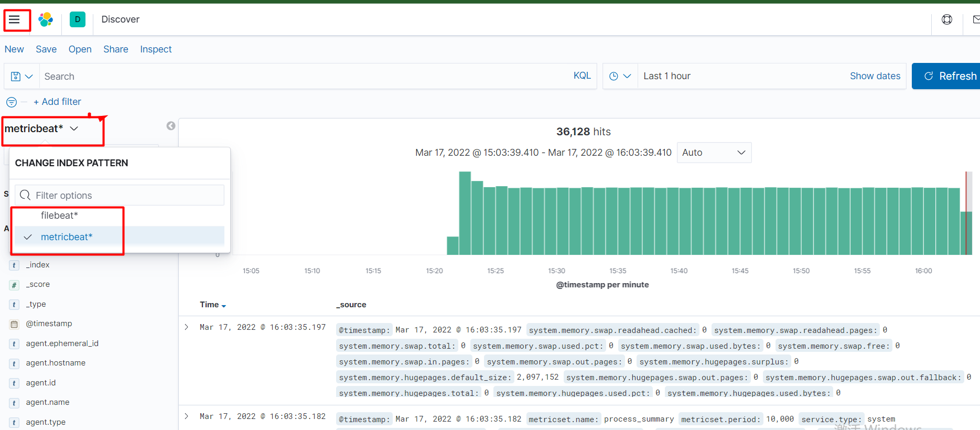Click the agent.name field name

pyautogui.click(x=48, y=402)
